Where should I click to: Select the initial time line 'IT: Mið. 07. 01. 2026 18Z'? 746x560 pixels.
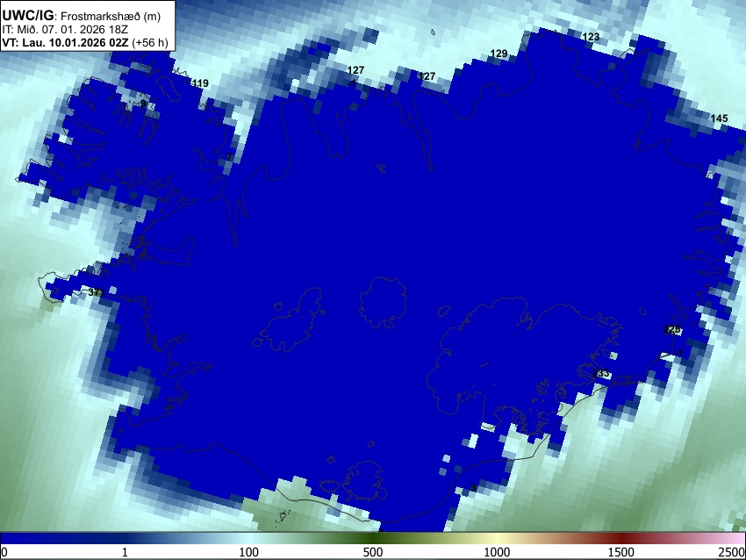point(65,30)
